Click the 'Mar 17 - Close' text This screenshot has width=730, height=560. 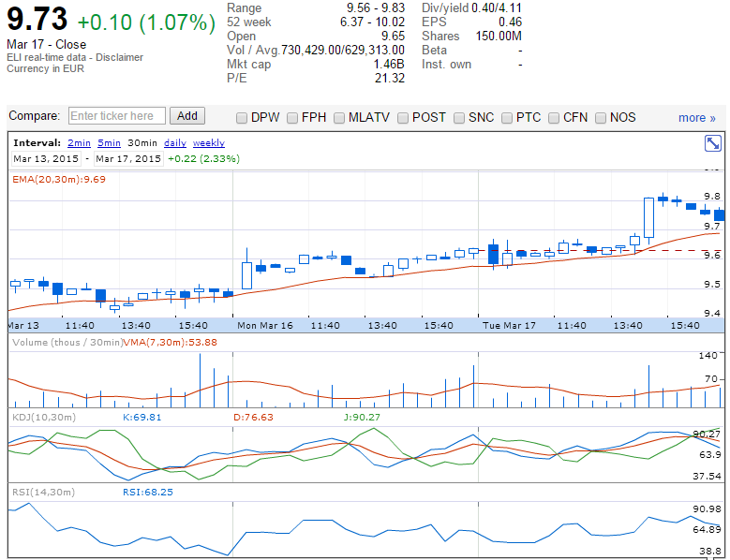pyautogui.click(x=47, y=45)
